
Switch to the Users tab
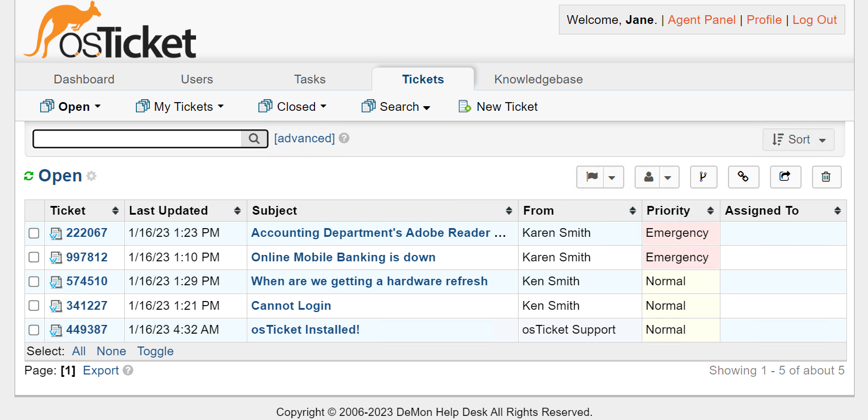pyautogui.click(x=197, y=79)
